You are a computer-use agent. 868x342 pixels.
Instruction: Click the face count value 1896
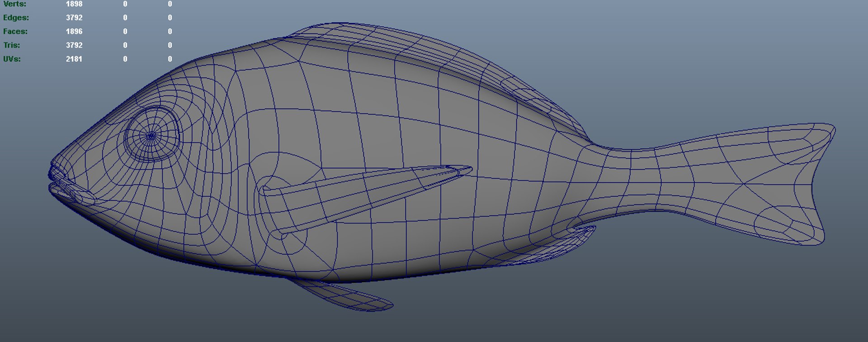tap(74, 31)
